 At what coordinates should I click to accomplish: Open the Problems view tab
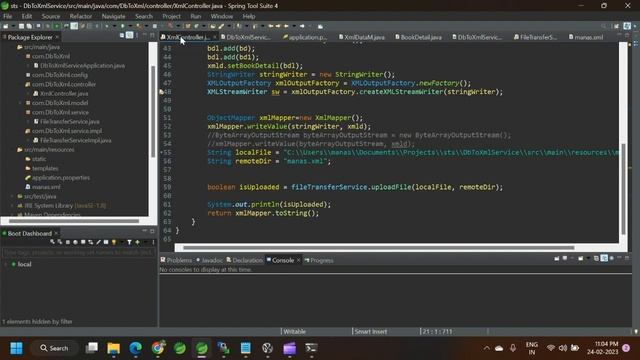pyautogui.click(x=176, y=260)
